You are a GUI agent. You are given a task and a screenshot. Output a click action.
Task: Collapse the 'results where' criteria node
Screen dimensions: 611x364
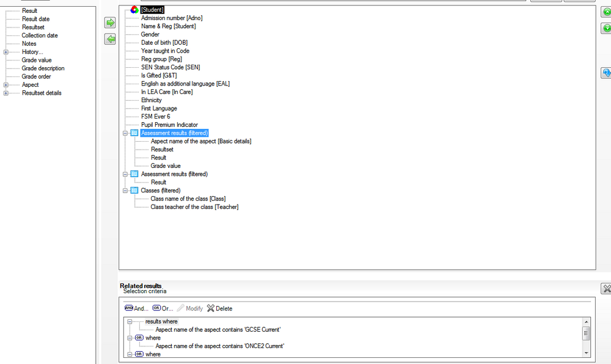[130, 322]
